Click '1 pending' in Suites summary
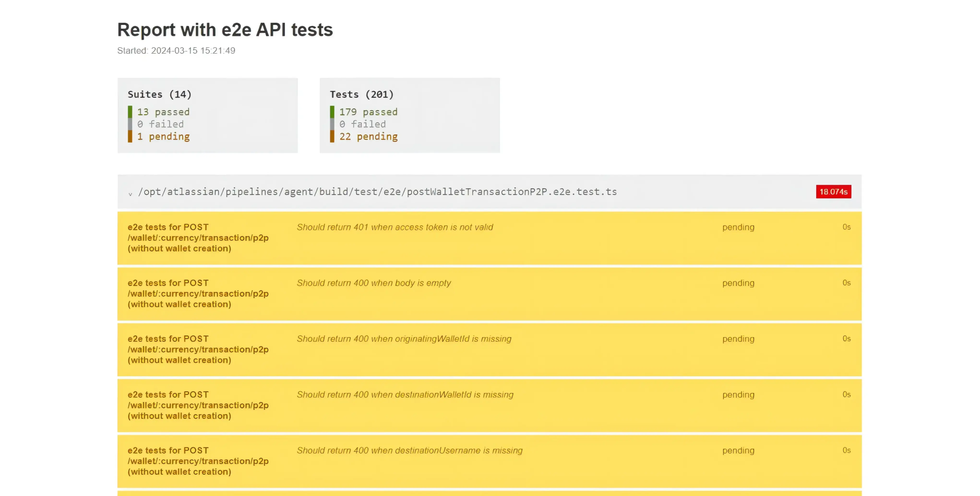This screenshot has width=980, height=496. pyautogui.click(x=163, y=137)
